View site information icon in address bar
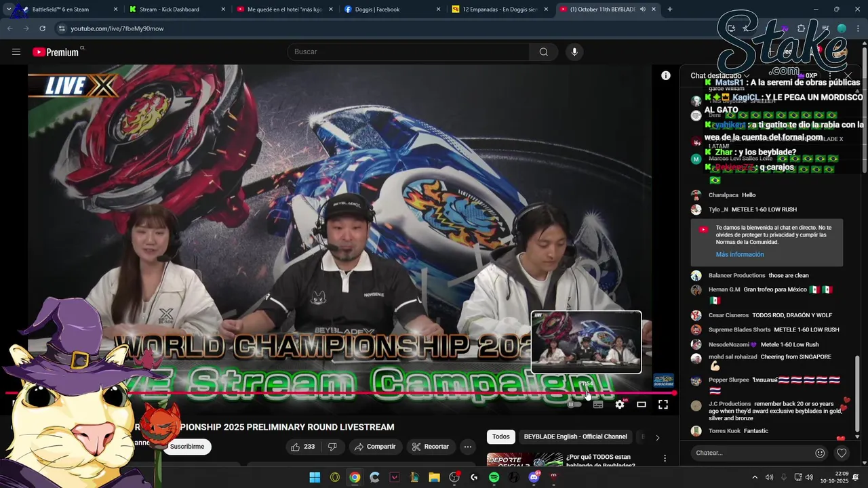 pos(62,28)
